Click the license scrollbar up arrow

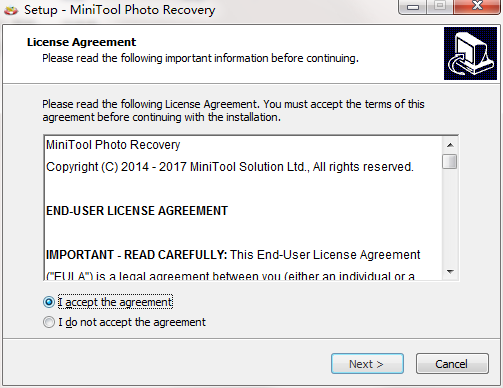coord(450,145)
